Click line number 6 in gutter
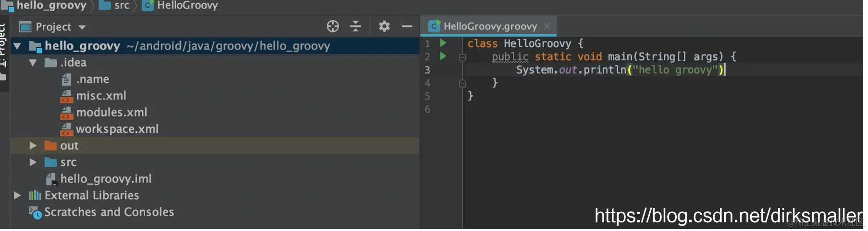 pyautogui.click(x=427, y=110)
